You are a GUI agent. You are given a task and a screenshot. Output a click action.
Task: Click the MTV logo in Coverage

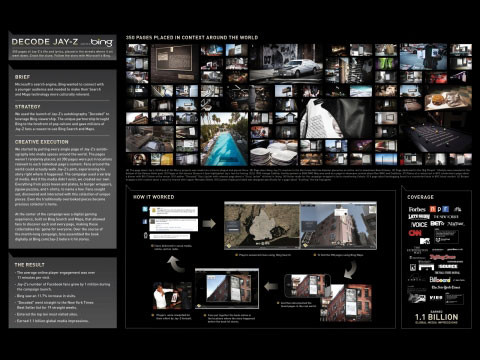tap(424, 240)
